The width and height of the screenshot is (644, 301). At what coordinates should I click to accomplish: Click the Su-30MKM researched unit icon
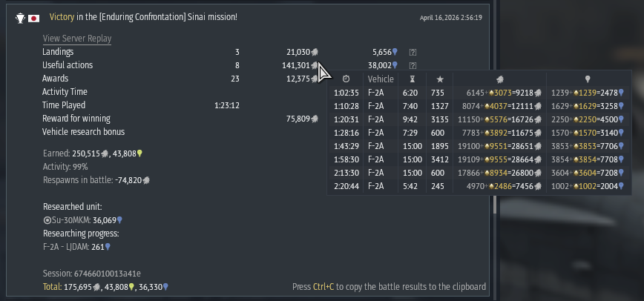click(x=47, y=220)
